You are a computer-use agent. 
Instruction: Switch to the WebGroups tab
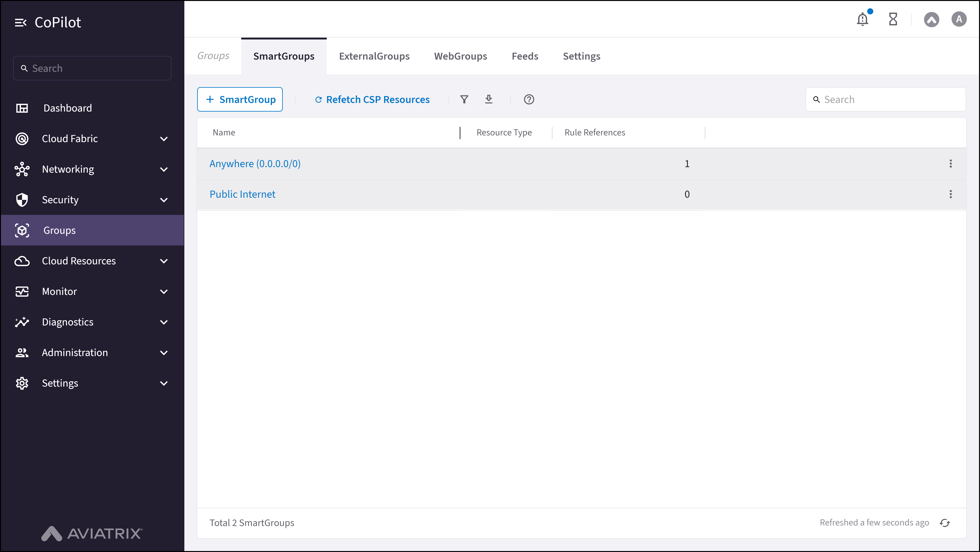(x=460, y=56)
